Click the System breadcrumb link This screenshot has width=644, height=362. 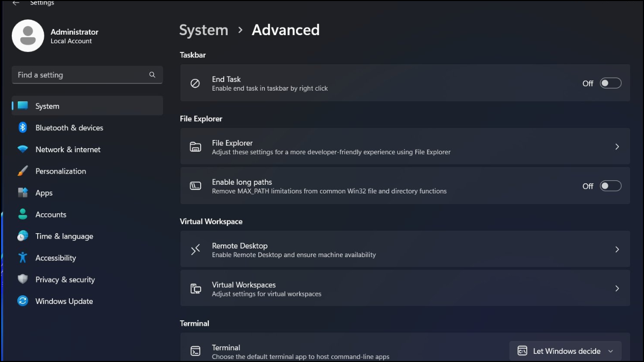[204, 30]
